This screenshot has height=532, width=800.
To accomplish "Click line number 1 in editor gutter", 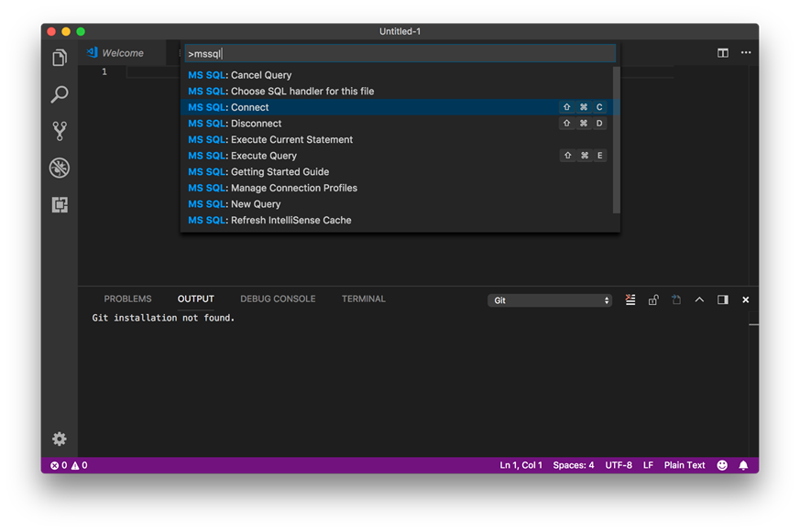I will 104,71.
